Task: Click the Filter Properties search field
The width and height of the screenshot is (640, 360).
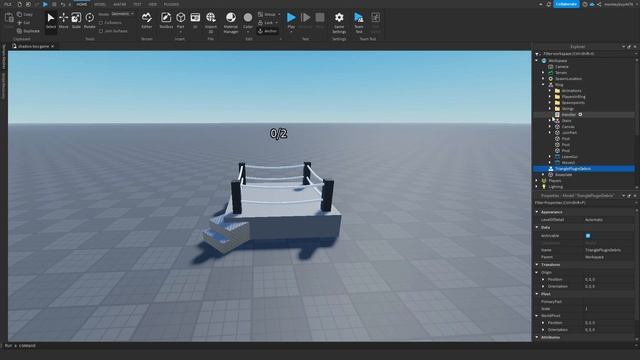Action: 584,202
